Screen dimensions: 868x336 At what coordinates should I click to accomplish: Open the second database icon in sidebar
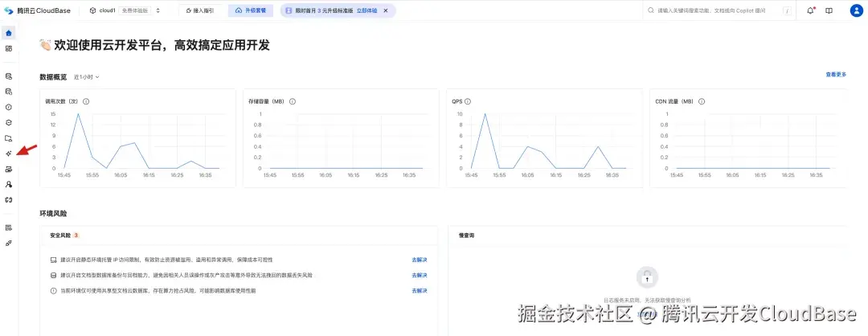[8, 92]
